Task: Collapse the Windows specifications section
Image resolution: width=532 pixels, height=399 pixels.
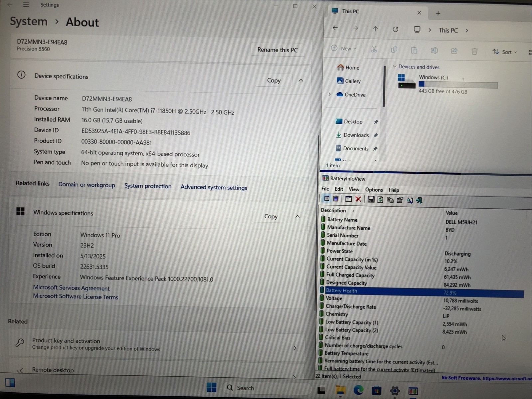Action: [297, 217]
